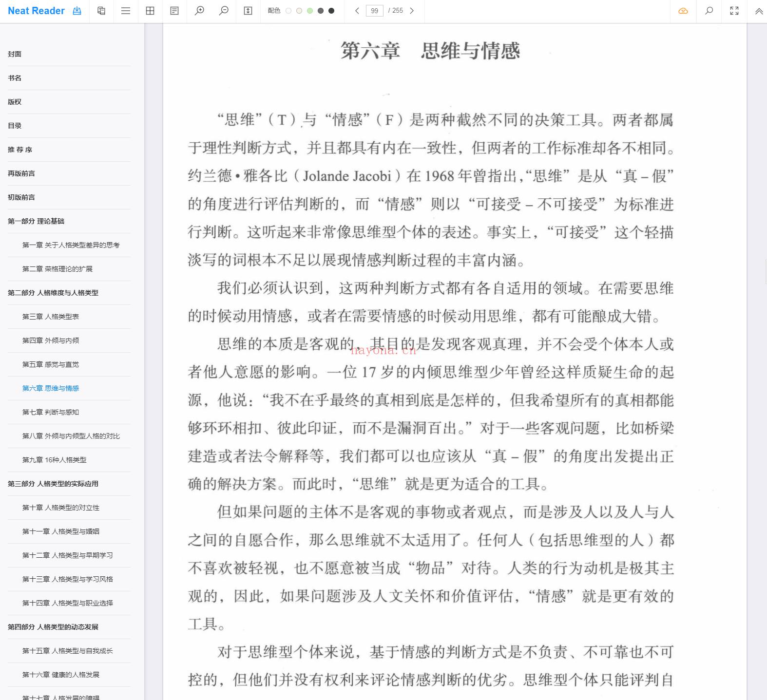Open 第十五章 人格类型与自我成长
Image resolution: width=767 pixels, height=700 pixels.
[68, 651]
